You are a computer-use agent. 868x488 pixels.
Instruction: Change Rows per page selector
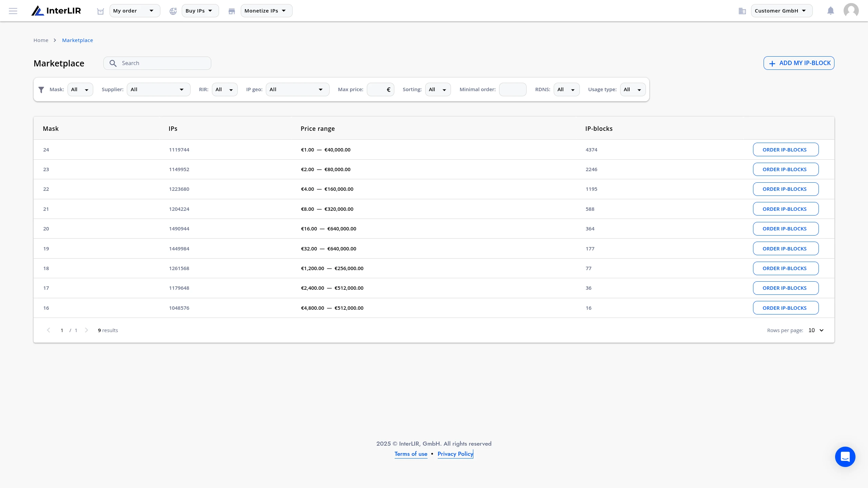coord(816,330)
